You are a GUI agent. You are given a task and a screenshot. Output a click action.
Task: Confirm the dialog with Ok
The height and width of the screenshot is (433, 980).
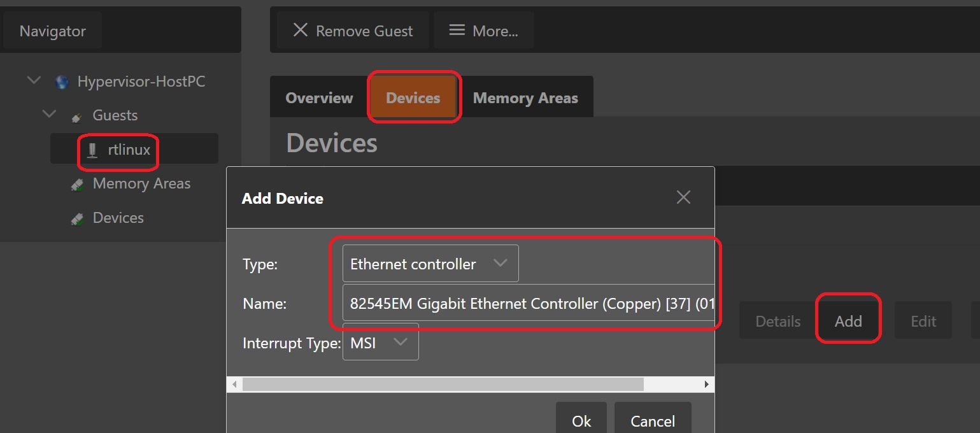(x=581, y=420)
